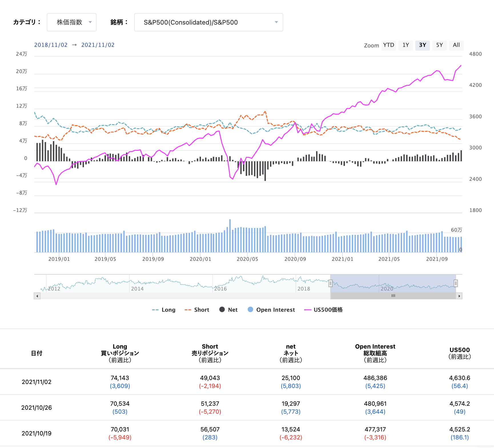The image size is (494, 448).
Task: Click the Open Interest value 480,961
Action: (375, 404)
